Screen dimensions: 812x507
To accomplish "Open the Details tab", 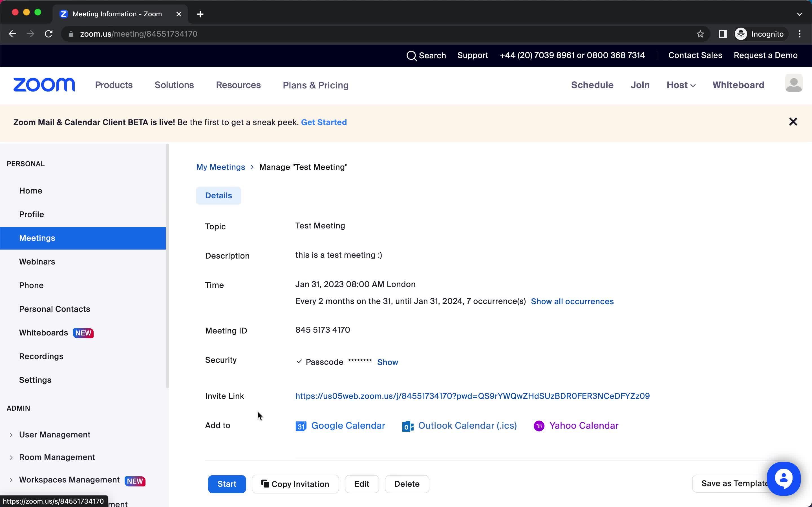I will click(219, 195).
